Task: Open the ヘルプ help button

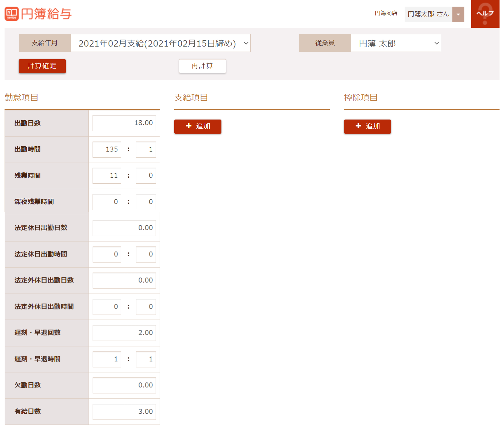Action: (x=485, y=14)
